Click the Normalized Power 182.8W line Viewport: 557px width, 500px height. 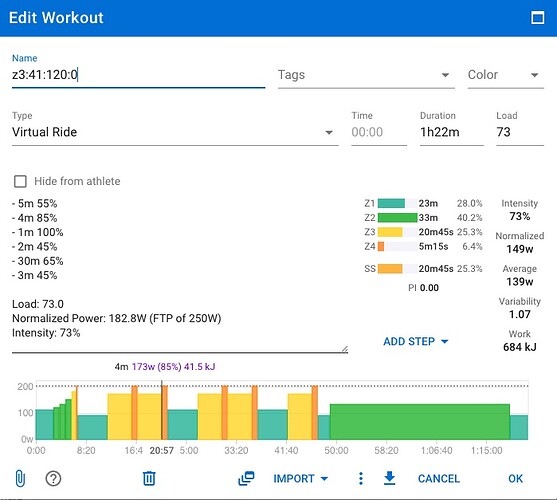pos(117,318)
